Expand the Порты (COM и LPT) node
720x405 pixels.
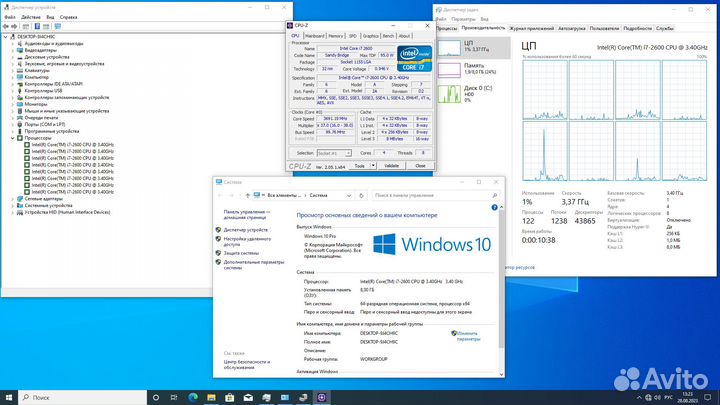pyautogui.click(x=13, y=124)
